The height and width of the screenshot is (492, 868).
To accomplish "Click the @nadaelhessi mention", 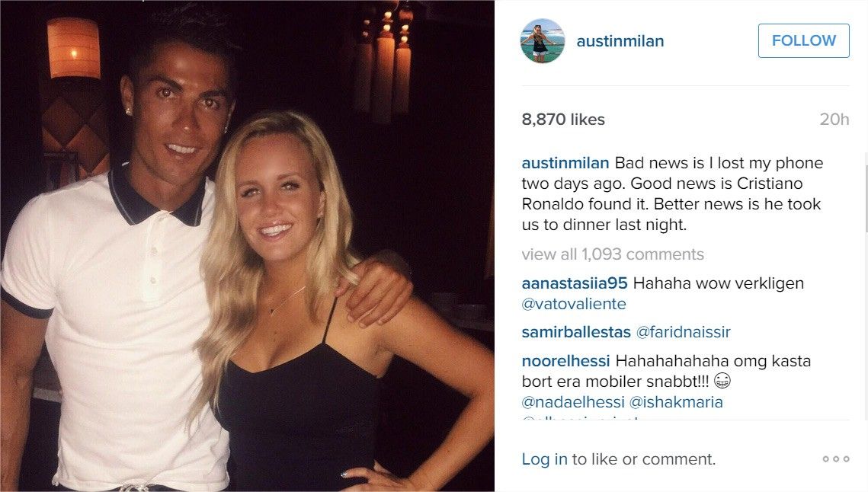I will coord(573,402).
